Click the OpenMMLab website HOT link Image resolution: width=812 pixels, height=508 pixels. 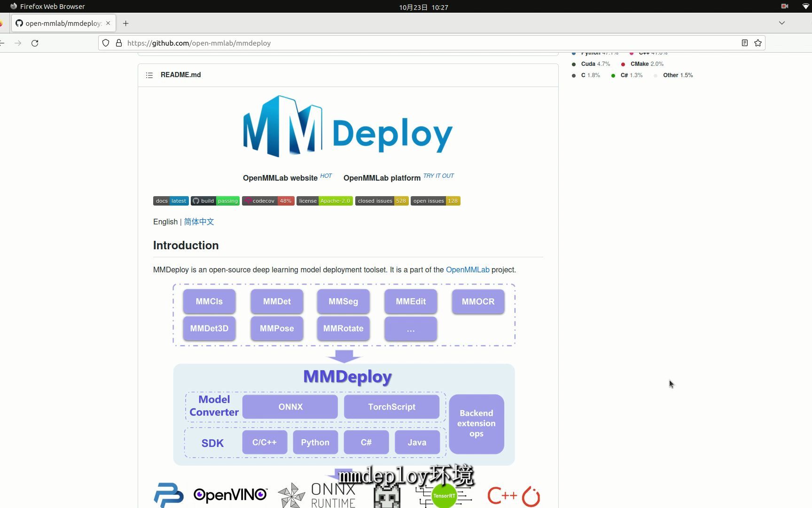(x=280, y=178)
